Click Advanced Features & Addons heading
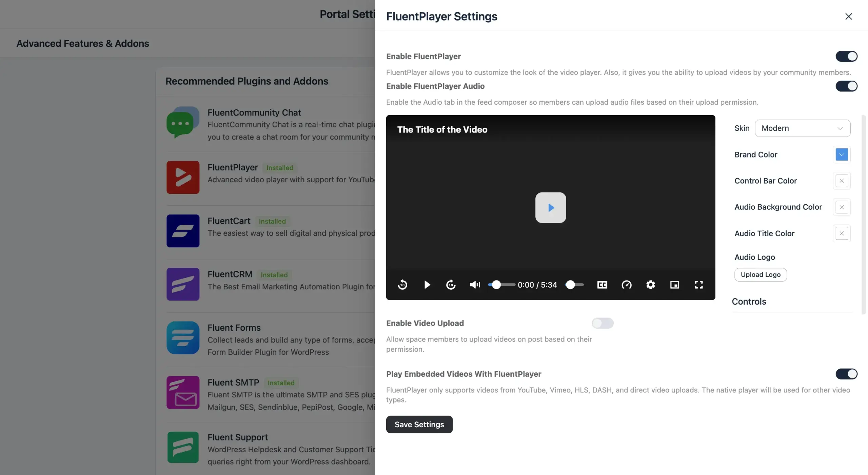 83,43
